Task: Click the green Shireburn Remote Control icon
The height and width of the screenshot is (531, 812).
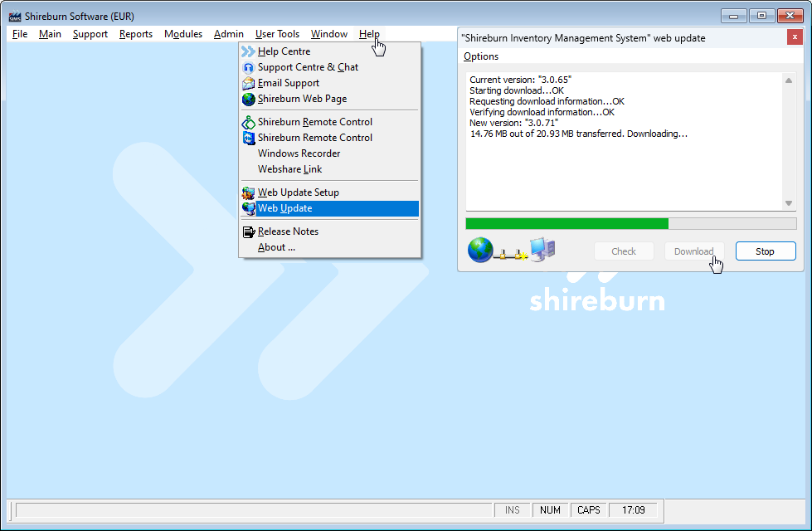Action: pos(249,122)
